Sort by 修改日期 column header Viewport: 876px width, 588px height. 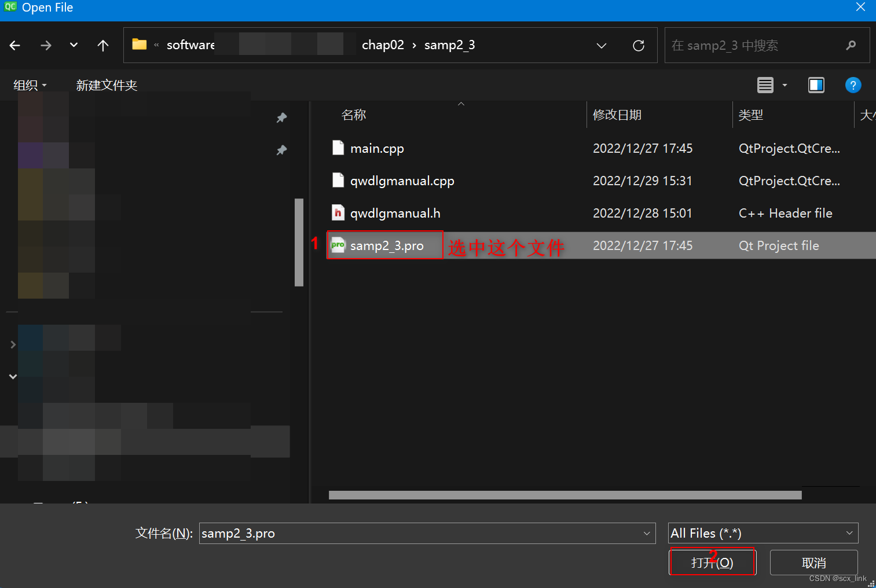(617, 115)
